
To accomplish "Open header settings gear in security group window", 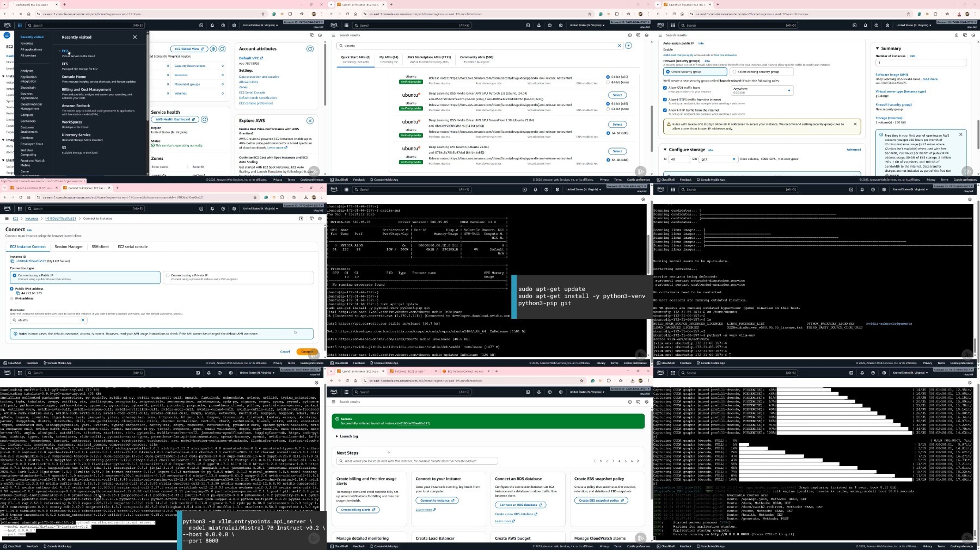I will click(887, 25).
